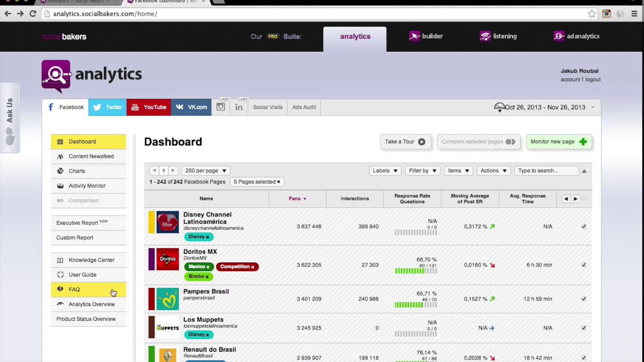Open Activity Monitor in the sidebar
This screenshot has width=644, height=362.
pos(89,186)
